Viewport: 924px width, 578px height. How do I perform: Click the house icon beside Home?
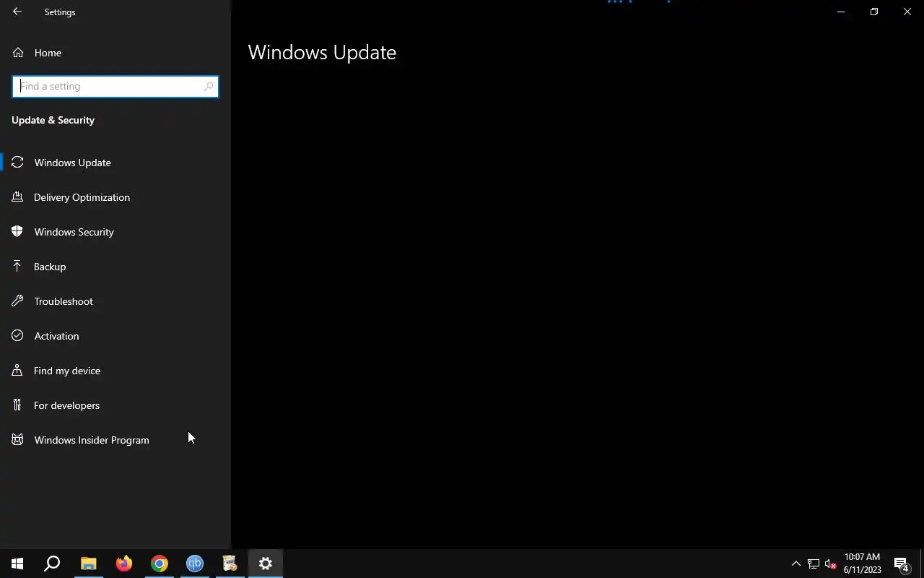pos(18,53)
